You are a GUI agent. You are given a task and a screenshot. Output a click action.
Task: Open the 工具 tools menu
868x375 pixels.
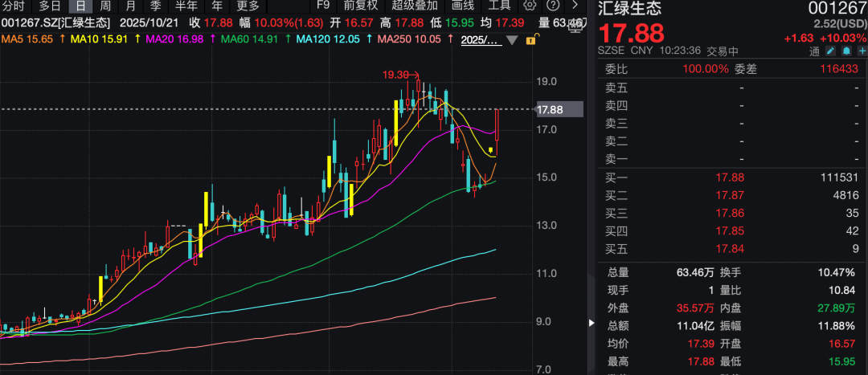(x=500, y=6)
